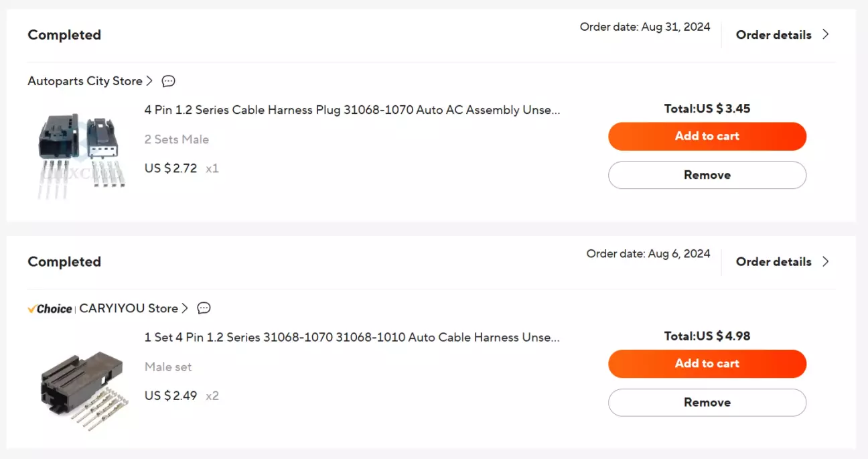Open chat icon beside CARYIYOU Store
The width and height of the screenshot is (868, 459).
204,308
